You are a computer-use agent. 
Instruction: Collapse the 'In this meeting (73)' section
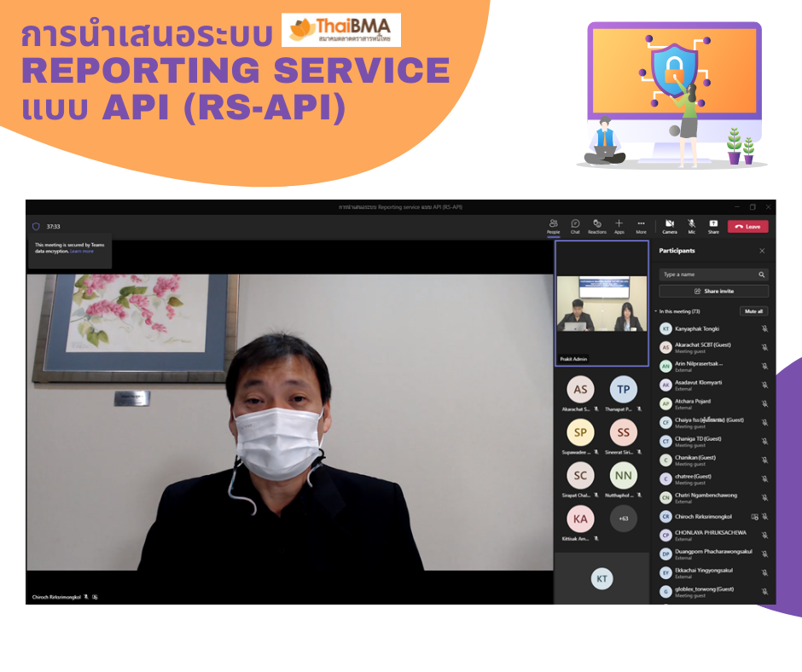pyautogui.click(x=655, y=311)
